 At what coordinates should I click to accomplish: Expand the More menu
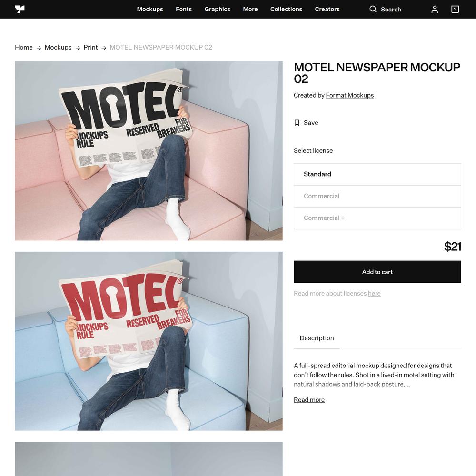tap(250, 9)
